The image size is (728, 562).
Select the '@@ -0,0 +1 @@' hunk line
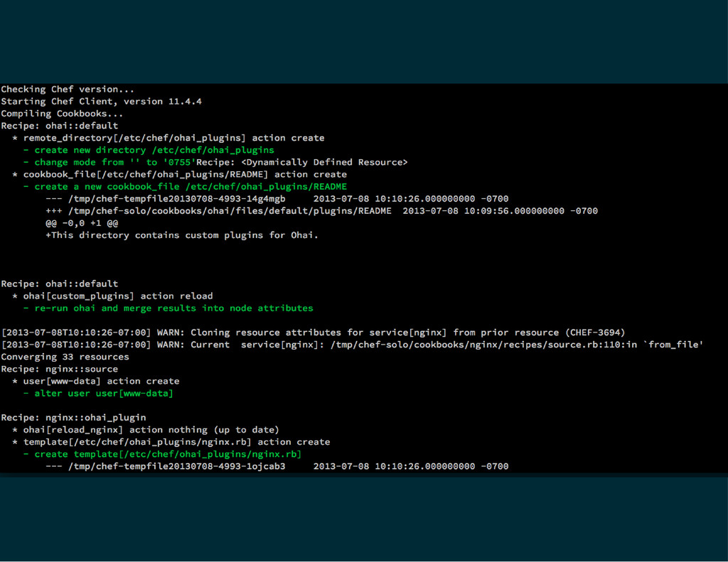[x=82, y=223]
